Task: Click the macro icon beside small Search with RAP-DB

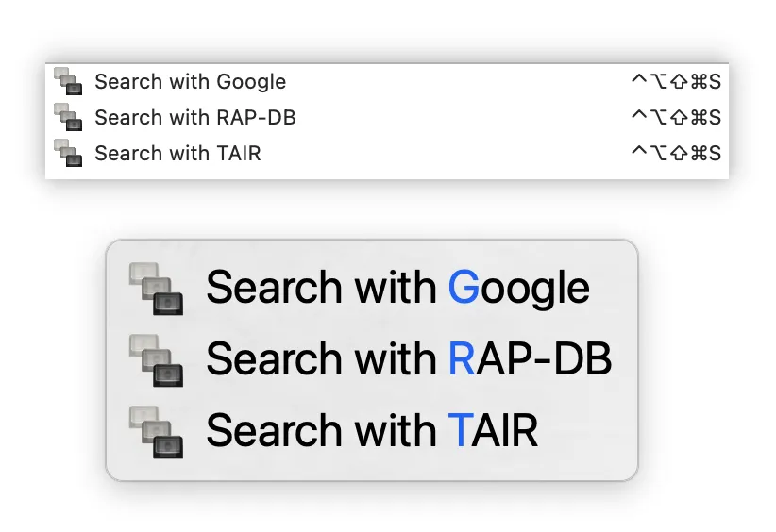Action: click(68, 117)
